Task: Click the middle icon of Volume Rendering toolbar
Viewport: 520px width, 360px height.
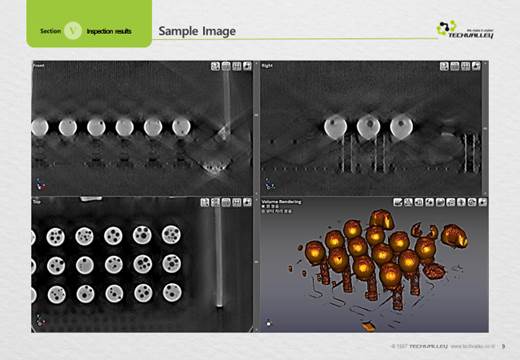Action: coord(440,202)
